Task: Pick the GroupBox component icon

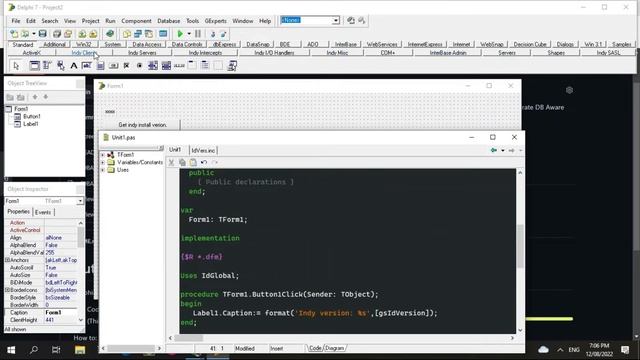Action: click(192, 65)
